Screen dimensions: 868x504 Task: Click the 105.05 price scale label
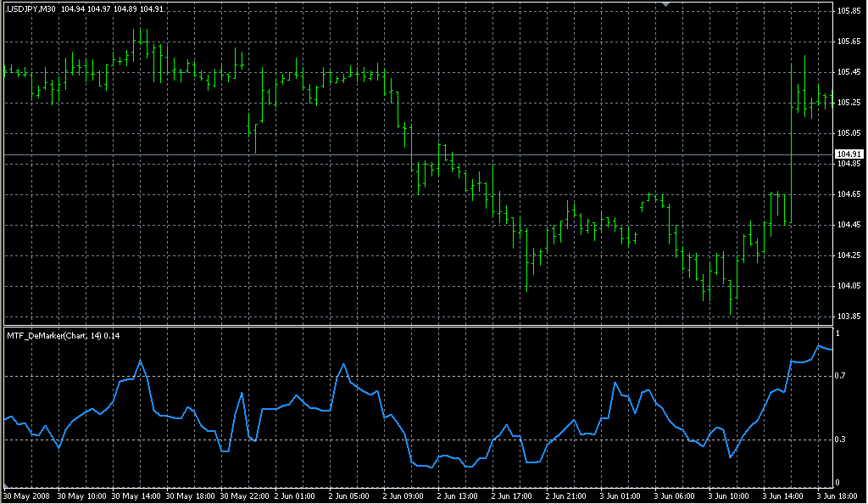(x=849, y=133)
